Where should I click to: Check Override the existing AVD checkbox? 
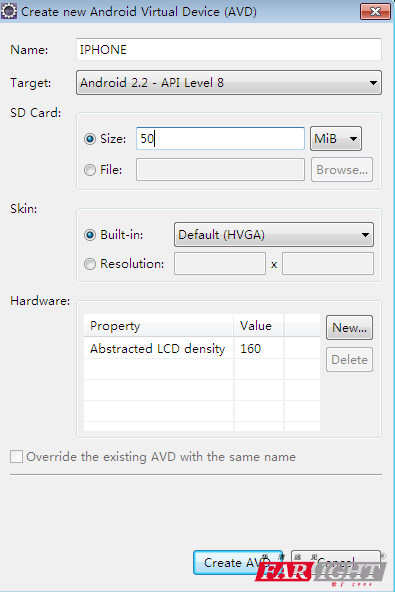tap(17, 456)
